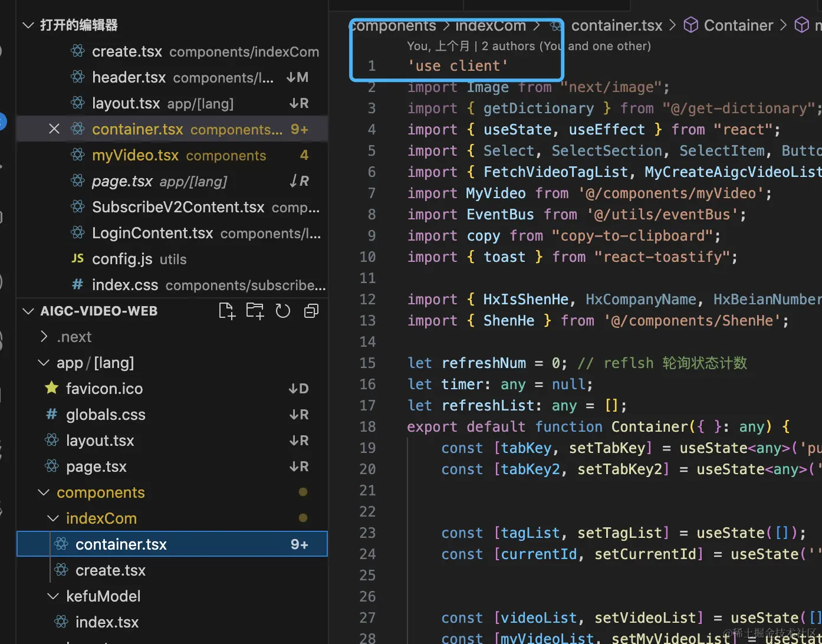Click 9+ problems badge on container.tsx tree row
Viewport: 822px width, 644px height.
pos(300,544)
